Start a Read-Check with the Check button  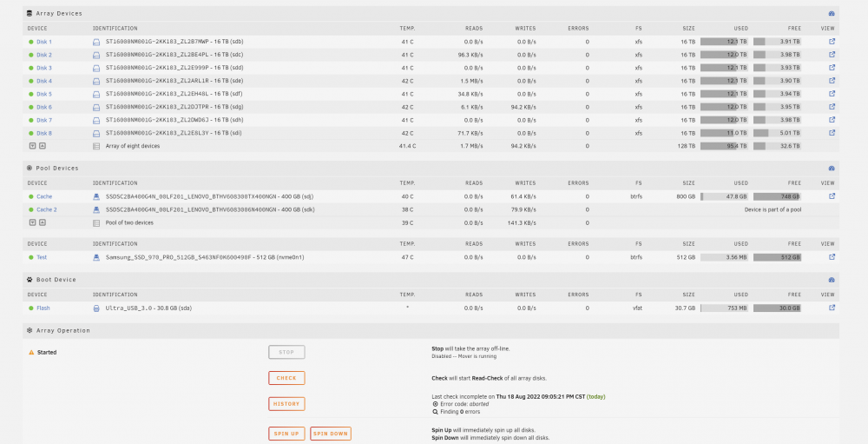(x=286, y=378)
